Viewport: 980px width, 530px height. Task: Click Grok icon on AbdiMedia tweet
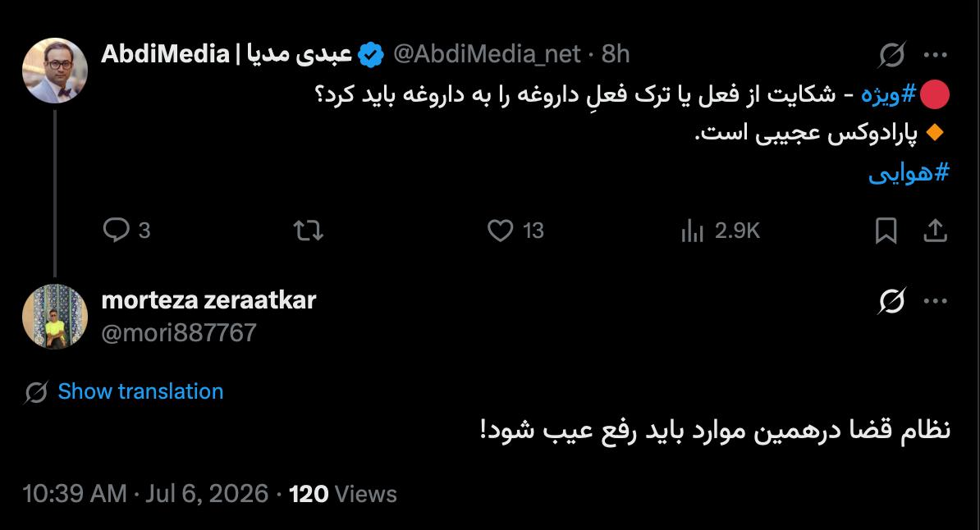pyautogui.click(x=892, y=55)
